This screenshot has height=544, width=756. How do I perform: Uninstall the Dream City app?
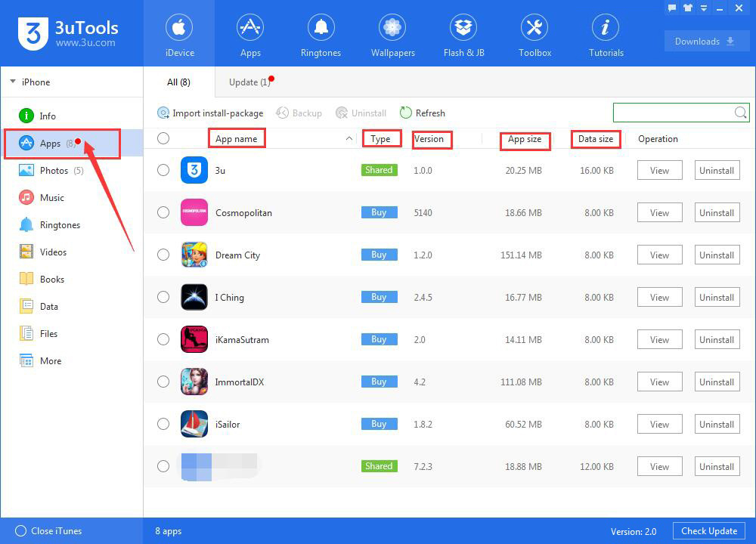pos(717,255)
